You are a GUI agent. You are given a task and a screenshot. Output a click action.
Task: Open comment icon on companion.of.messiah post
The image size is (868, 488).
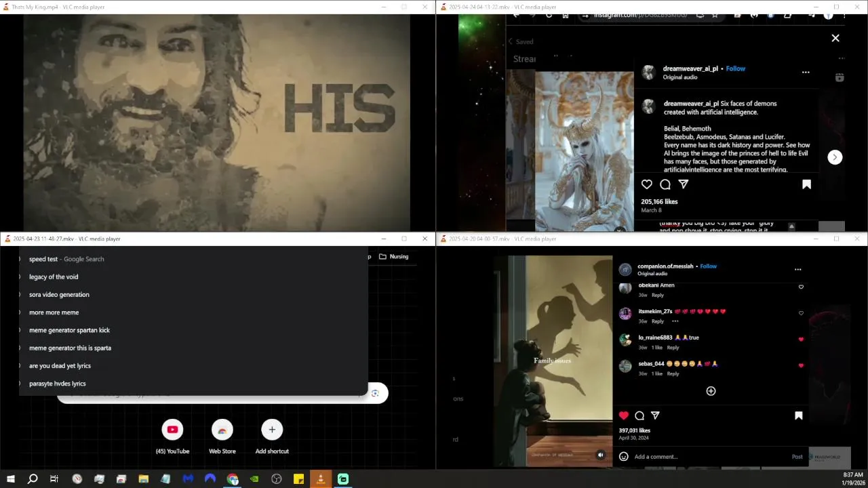pos(639,415)
